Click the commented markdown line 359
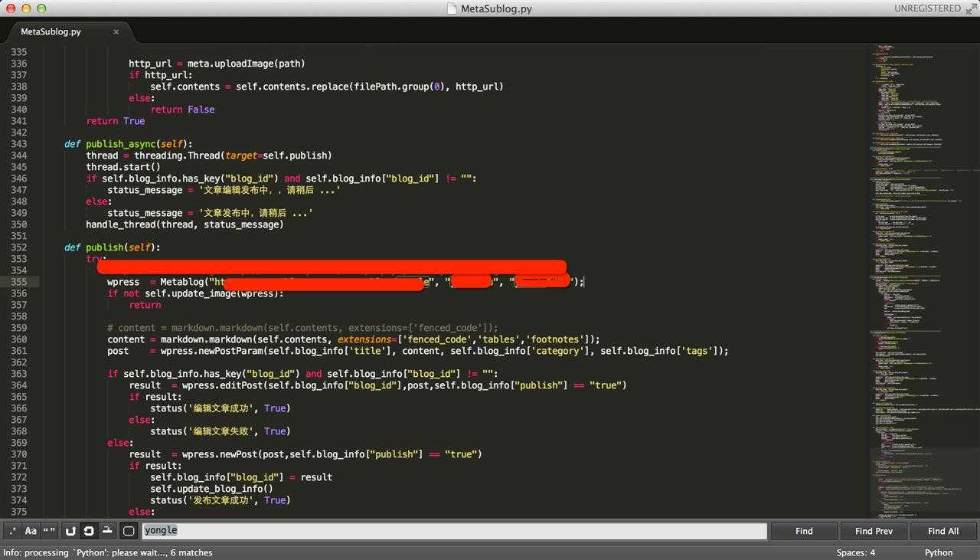The height and width of the screenshot is (560, 980). (x=302, y=328)
